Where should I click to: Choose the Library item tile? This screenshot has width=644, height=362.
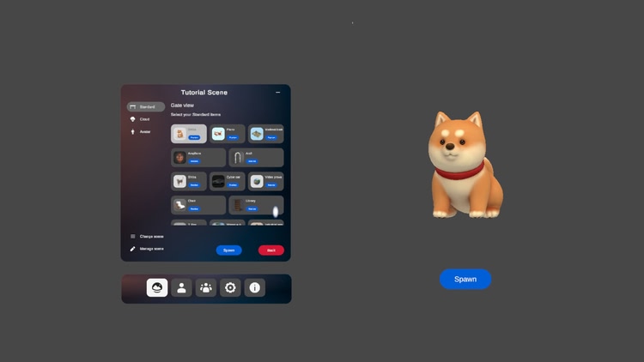point(256,205)
